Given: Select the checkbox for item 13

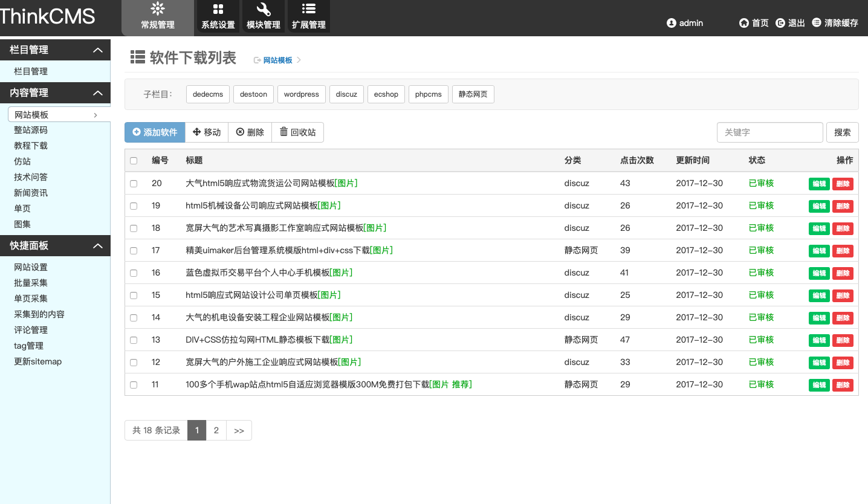Looking at the screenshot, I should pyautogui.click(x=134, y=340).
